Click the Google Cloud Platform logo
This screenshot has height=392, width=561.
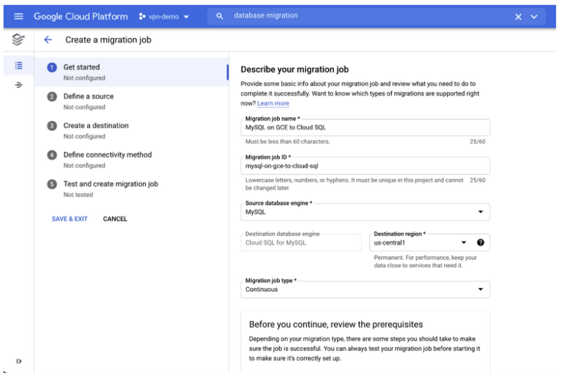point(80,16)
